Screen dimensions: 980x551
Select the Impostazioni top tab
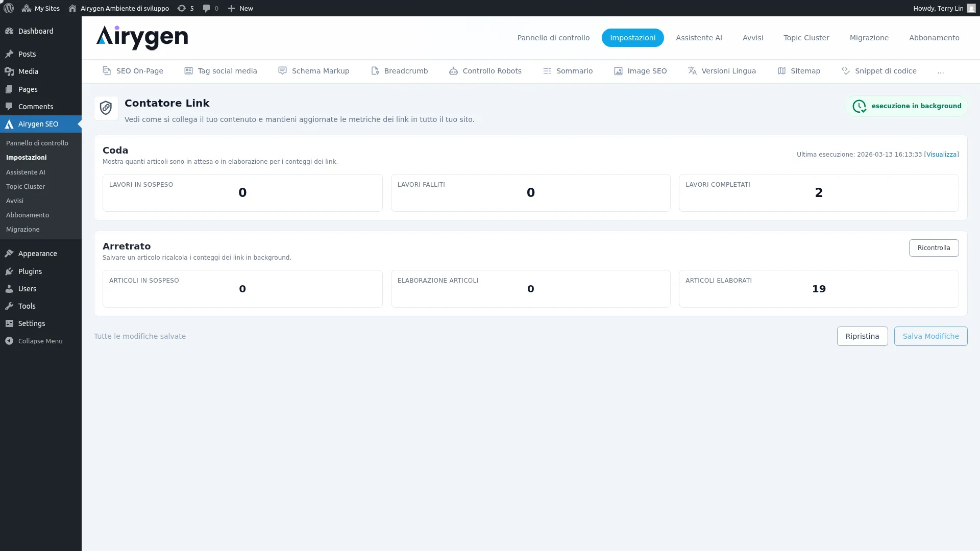coord(633,38)
